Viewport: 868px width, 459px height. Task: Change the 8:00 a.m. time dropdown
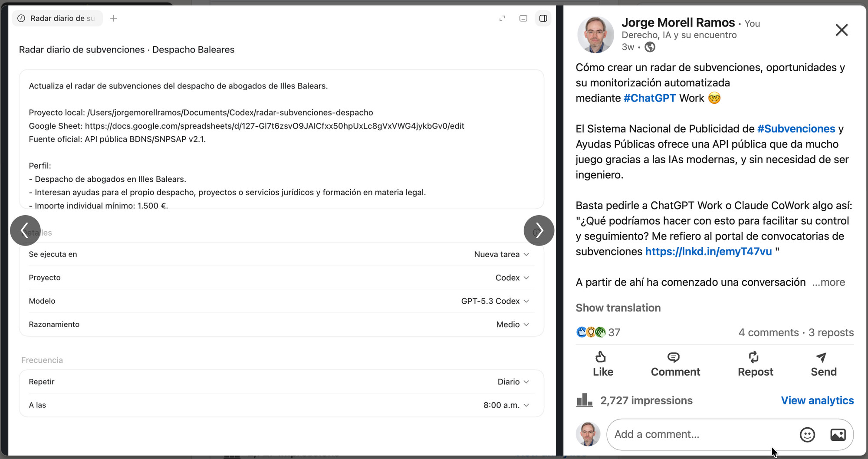tap(506, 405)
